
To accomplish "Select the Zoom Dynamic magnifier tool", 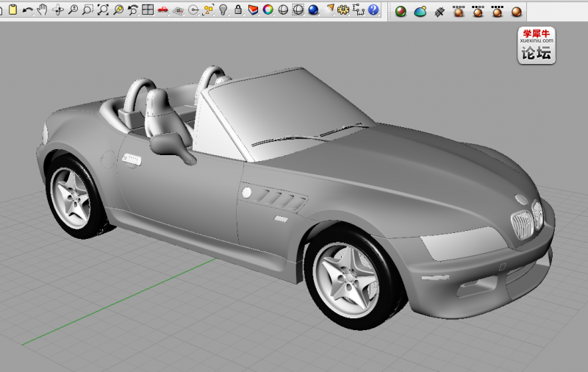I will pos(73,10).
